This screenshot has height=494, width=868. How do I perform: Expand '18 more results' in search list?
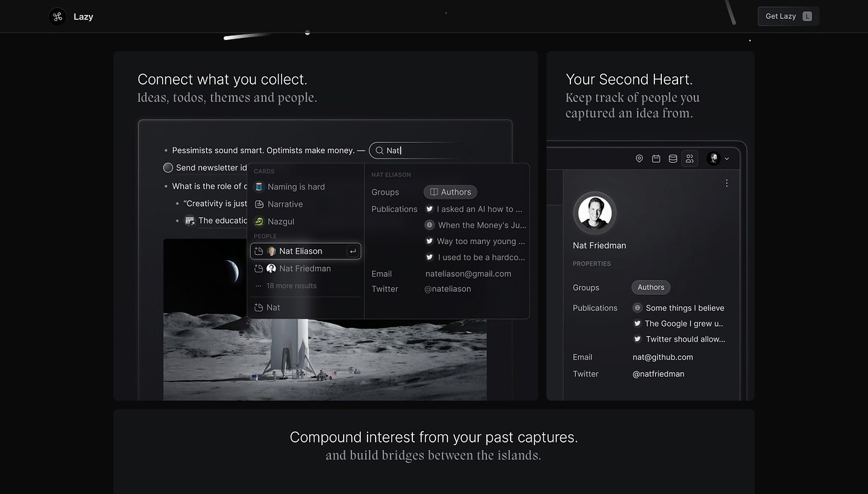(291, 286)
